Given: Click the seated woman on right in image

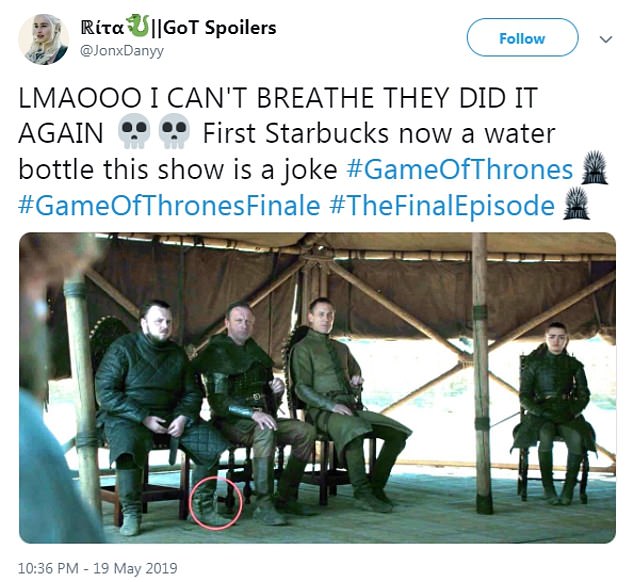Looking at the screenshot, I should (x=553, y=413).
